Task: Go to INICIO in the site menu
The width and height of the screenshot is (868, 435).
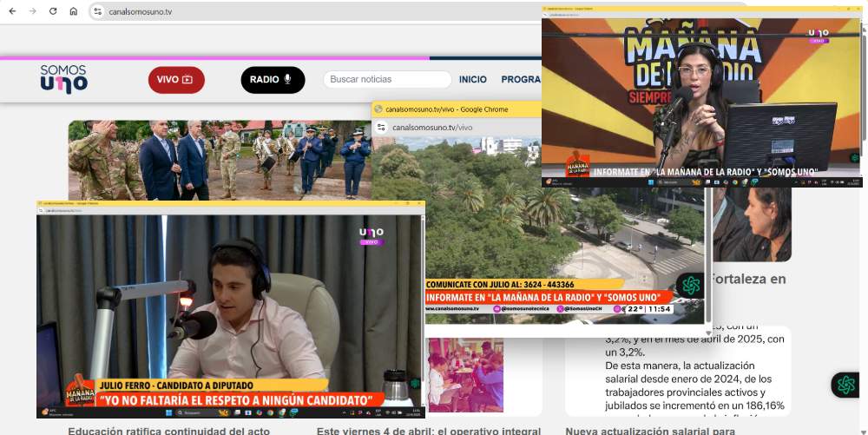Action: 473,79
